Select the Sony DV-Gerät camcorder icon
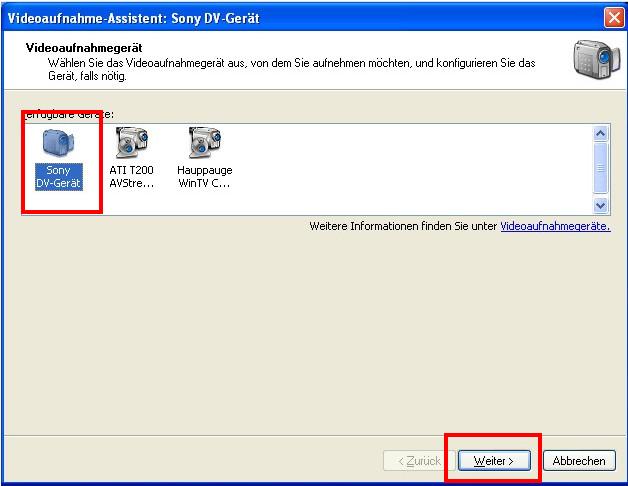Viewport: 628px width, 486px height. point(58,144)
